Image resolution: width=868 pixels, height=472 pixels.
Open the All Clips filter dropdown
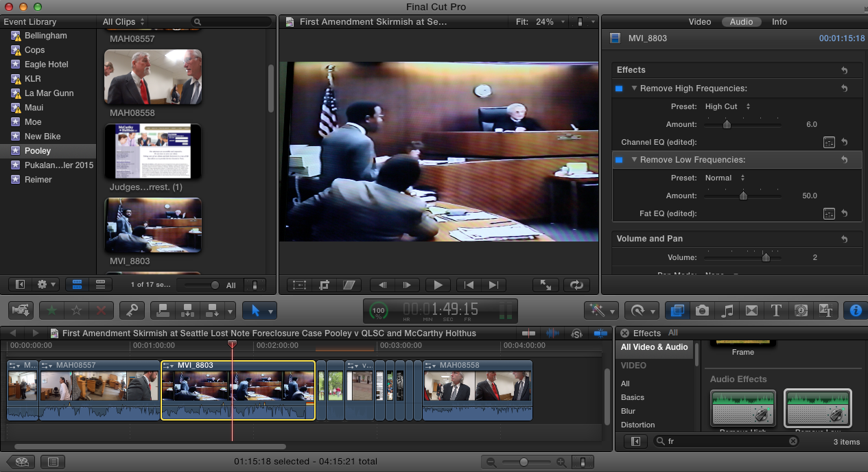[124, 22]
